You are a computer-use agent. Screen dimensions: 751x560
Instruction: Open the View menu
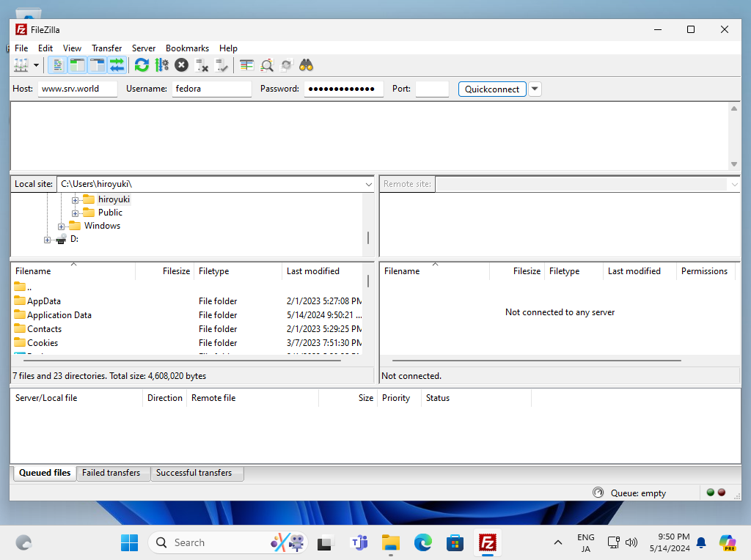(x=73, y=48)
